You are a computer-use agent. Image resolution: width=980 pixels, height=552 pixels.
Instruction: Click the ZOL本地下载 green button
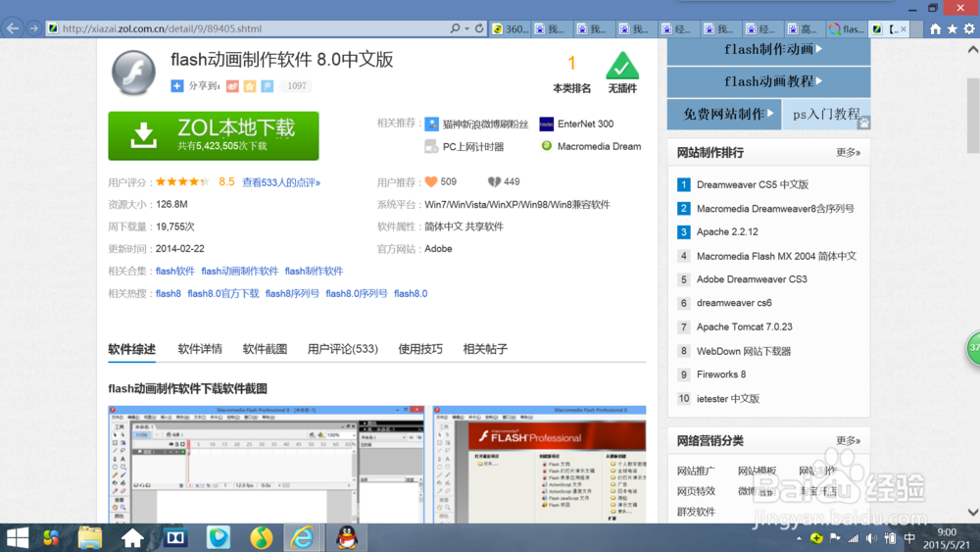click(x=213, y=135)
